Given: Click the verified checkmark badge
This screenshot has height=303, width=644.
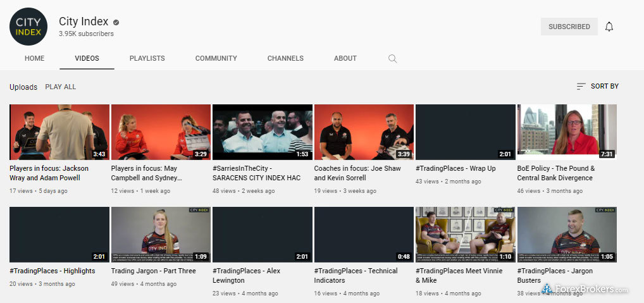Looking at the screenshot, I should click(x=116, y=22).
